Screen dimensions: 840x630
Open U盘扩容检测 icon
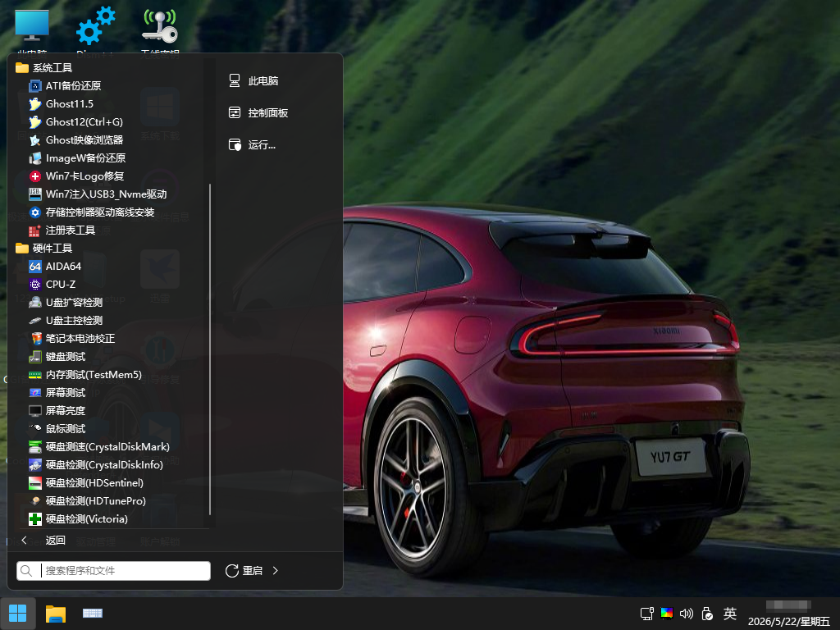[x=34, y=302]
